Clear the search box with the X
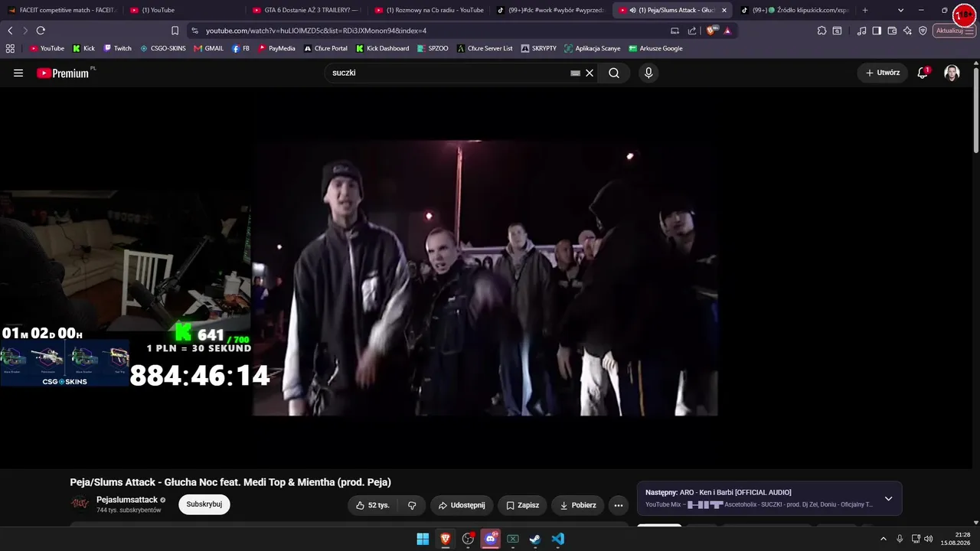980x551 pixels. coord(590,73)
